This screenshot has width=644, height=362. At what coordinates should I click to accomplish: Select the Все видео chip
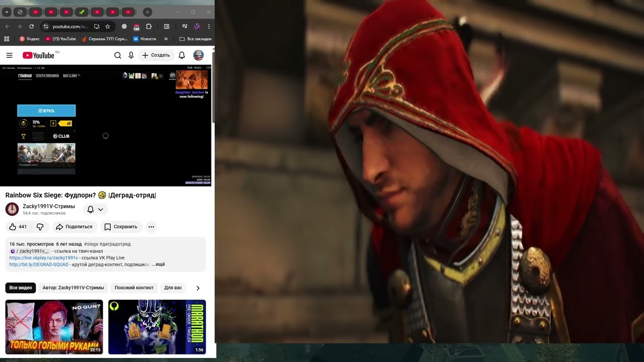click(21, 288)
